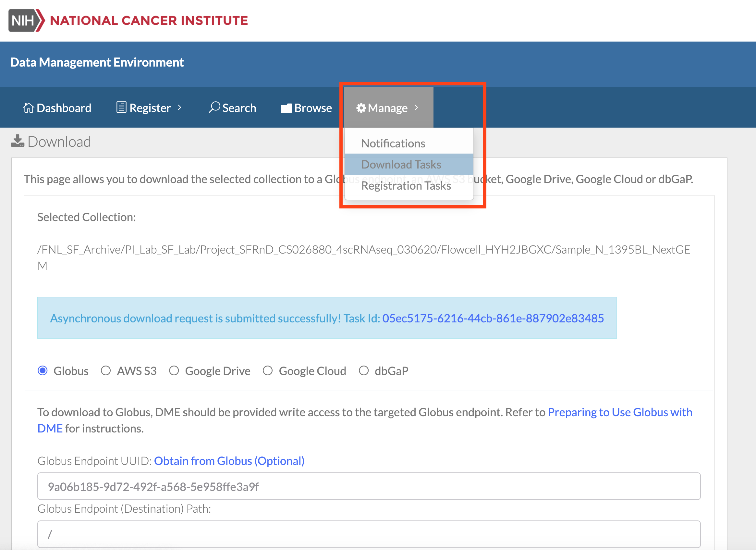Click the NIH logo badge
This screenshot has height=550, width=756.
[x=26, y=21]
